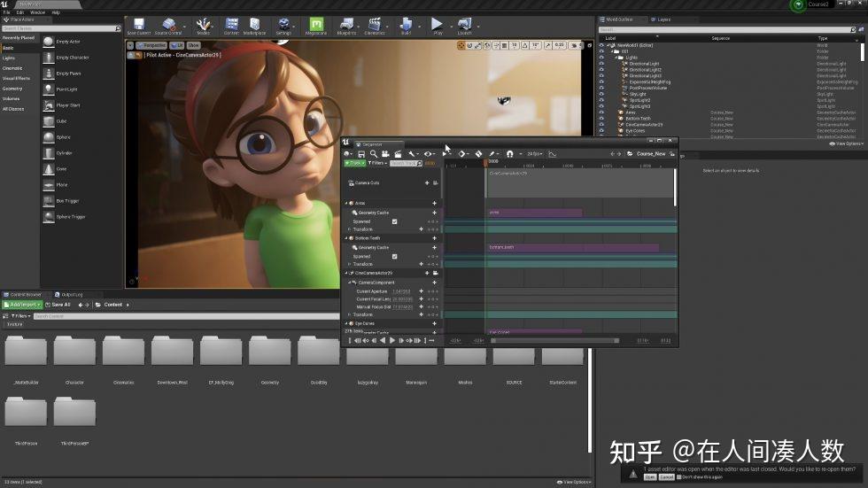Open Sequencer wrench actions menu
This screenshot has height=488, width=868.
coord(412,154)
